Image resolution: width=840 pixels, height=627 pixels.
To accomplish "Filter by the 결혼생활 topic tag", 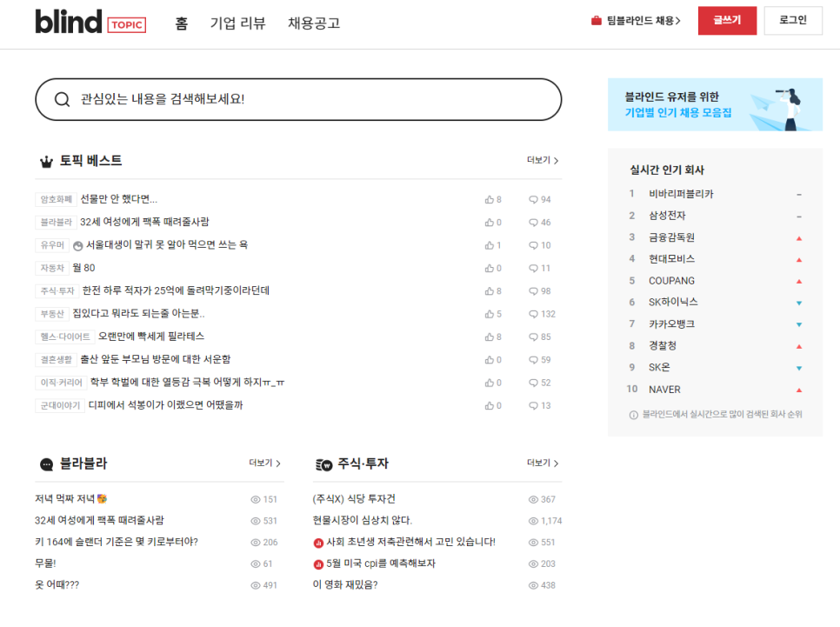I will [57, 359].
